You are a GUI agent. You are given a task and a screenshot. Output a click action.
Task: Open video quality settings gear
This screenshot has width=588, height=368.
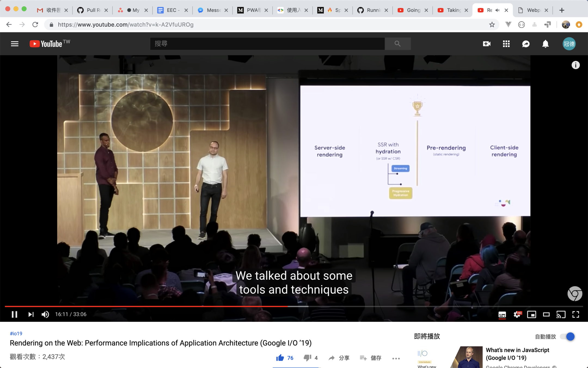pos(517,315)
